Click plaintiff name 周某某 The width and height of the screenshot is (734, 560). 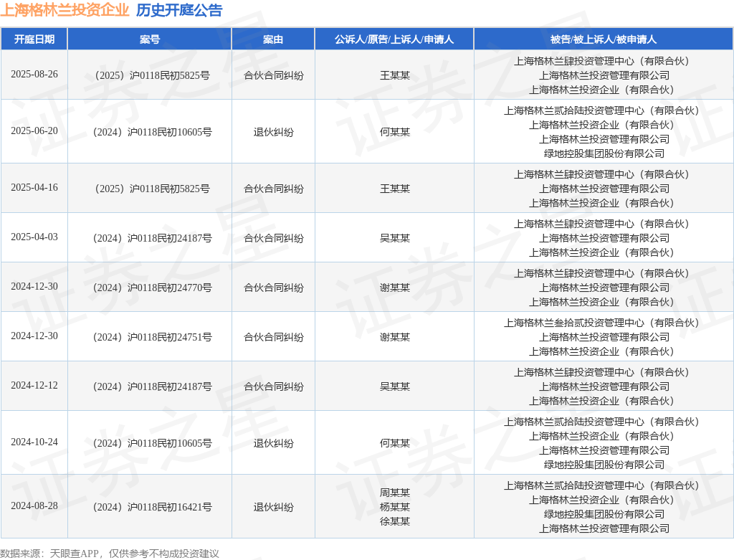pos(395,493)
